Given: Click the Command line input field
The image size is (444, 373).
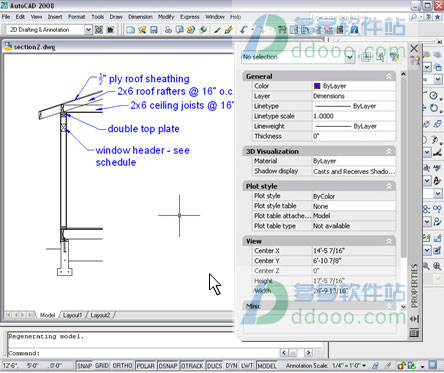Looking at the screenshot, I should tap(143, 353).
